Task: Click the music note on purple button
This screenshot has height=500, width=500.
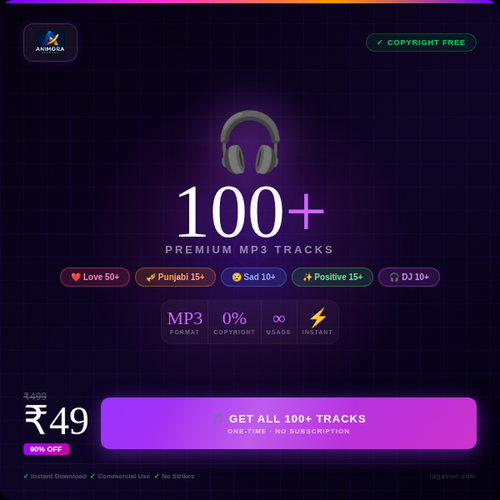Action: 218,419
